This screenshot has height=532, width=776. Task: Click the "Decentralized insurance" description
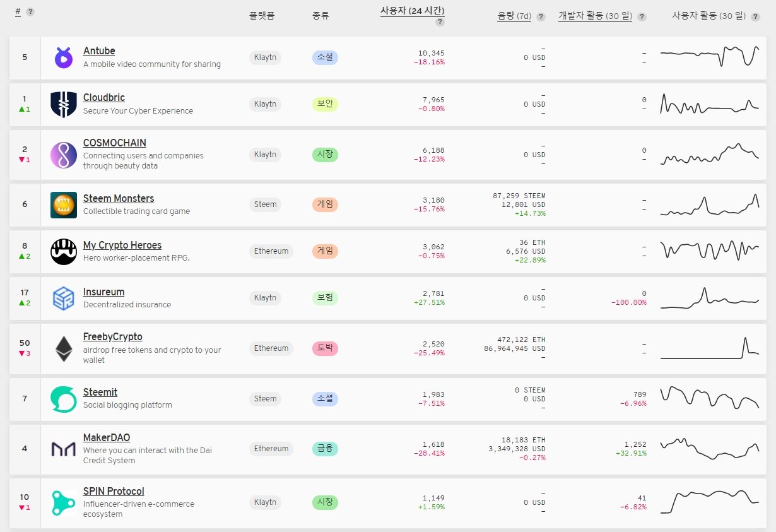point(127,305)
